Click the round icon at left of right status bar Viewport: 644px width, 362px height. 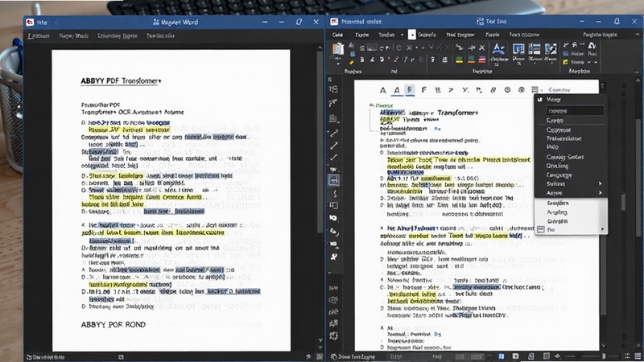[x=334, y=357]
